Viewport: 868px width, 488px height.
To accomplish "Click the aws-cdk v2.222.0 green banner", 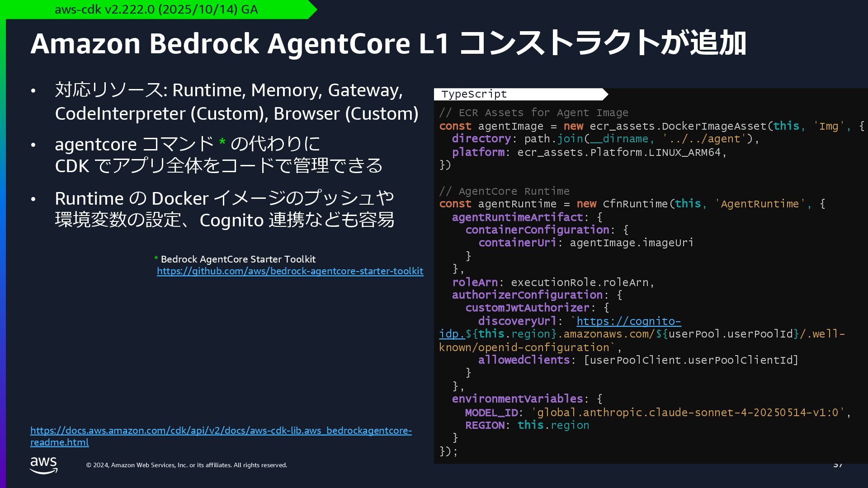I will pos(156,9).
